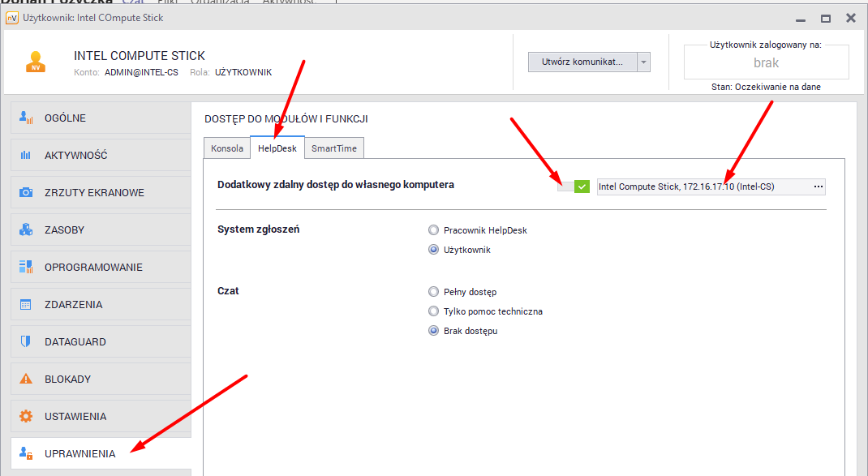The width and height of the screenshot is (868, 476).
Task: Open Zrzuty ekranowe camera icon
Action: (x=26, y=192)
